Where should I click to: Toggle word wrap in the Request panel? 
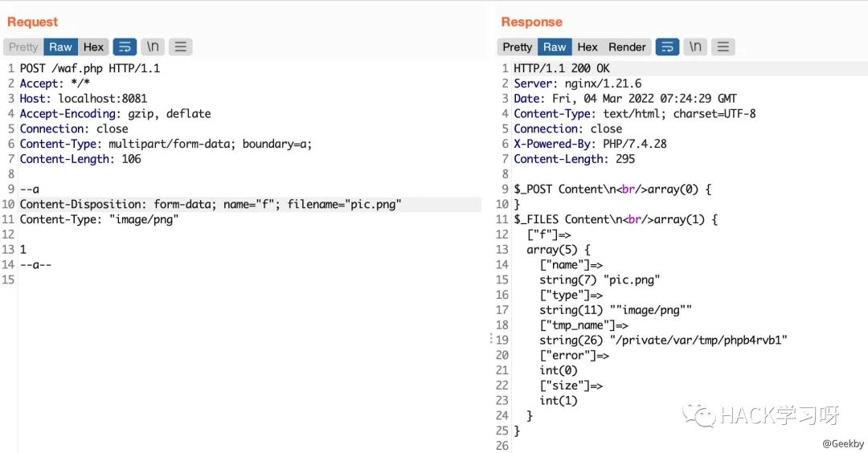125,47
